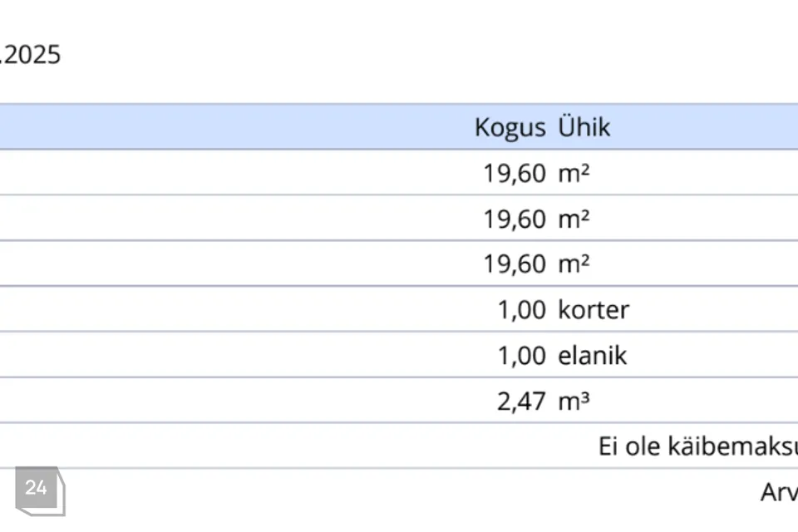
Task: Click the m² unit in second row
Action: pyautogui.click(x=574, y=219)
